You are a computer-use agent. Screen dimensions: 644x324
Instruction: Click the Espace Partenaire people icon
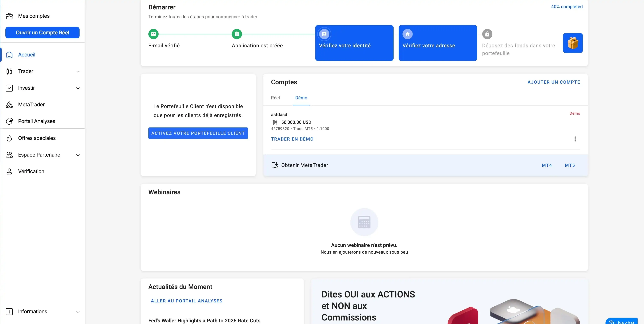[x=9, y=155]
